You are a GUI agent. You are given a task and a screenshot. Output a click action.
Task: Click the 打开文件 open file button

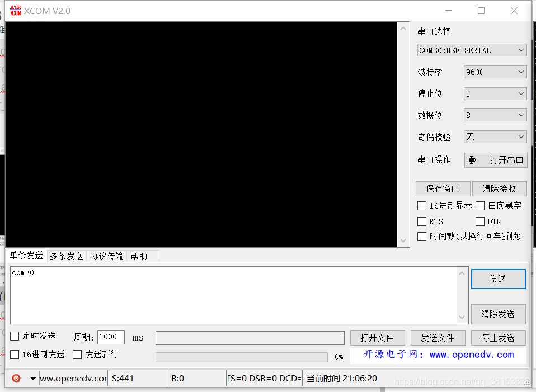[x=378, y=338]
